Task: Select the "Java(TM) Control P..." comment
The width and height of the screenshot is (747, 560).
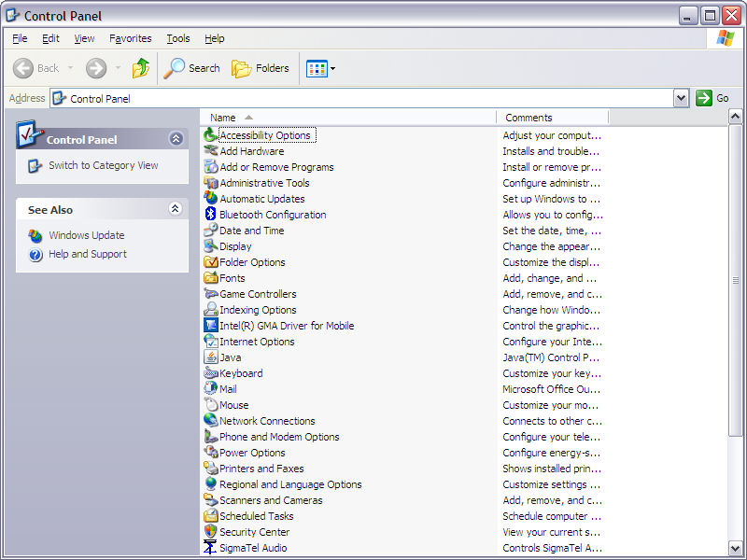Action: point(551,357)
